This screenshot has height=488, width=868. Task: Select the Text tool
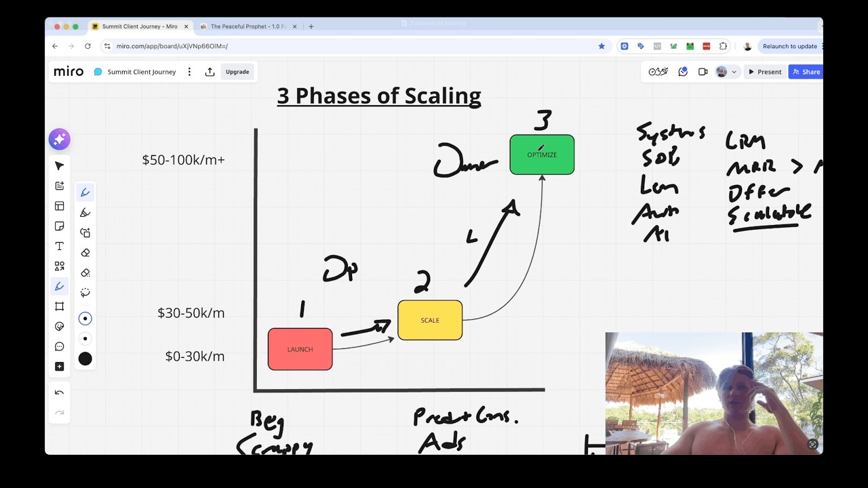tap(60, 246)
